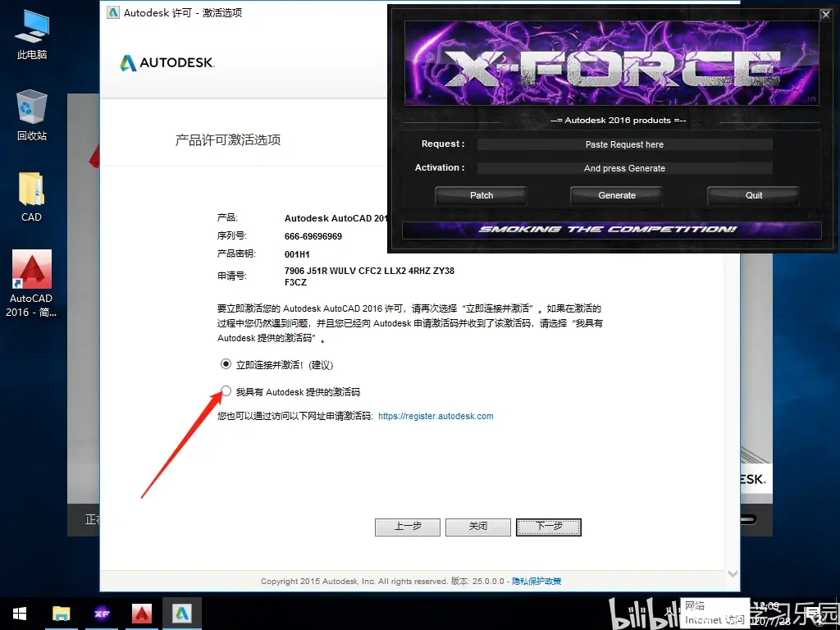
Task: Click Quit in the X-Force window
Action: (x=753, y=195)
